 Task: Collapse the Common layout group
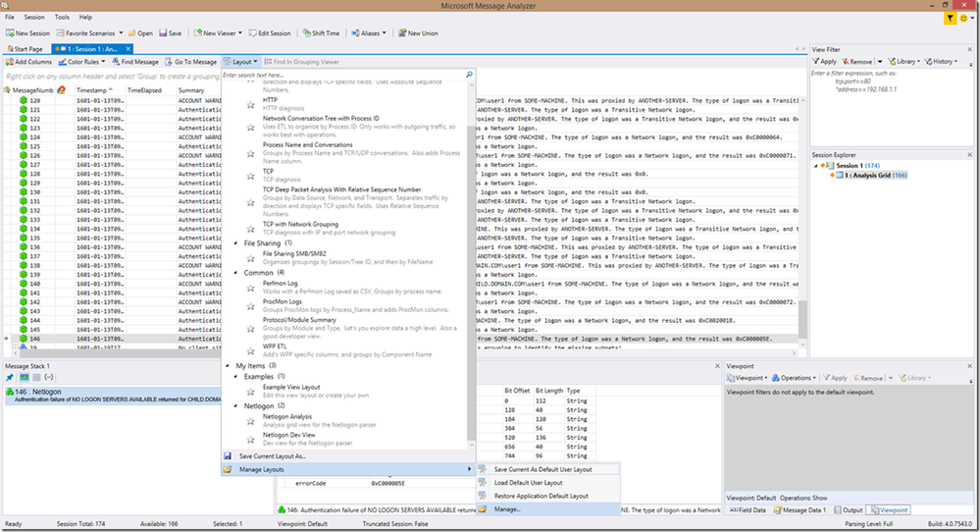point(235,273)
